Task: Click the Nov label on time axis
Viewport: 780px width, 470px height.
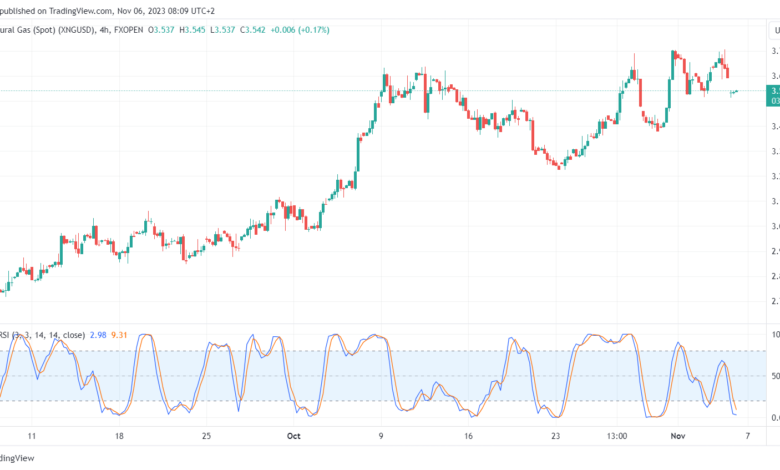Action: click(678, 436)
